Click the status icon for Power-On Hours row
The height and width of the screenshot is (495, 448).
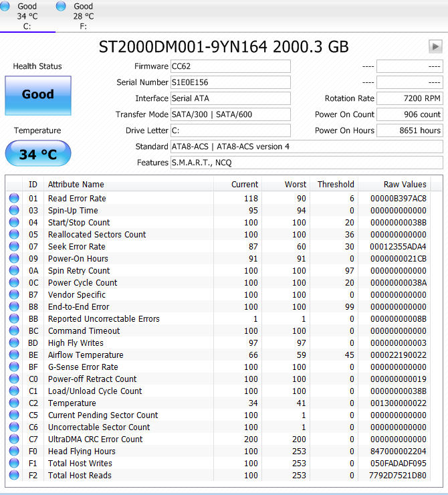(14, 259)
